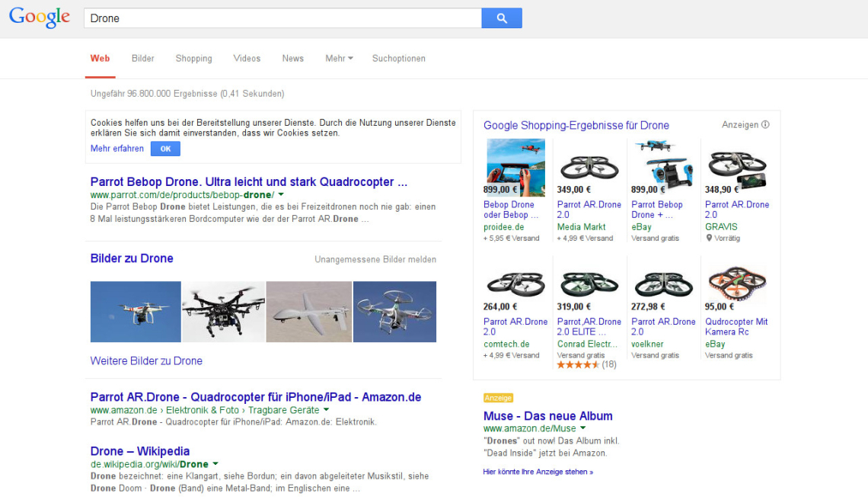Open the Bilder zu Drone heading
This screenshot has height=503, width=868.
click(132, 258)
